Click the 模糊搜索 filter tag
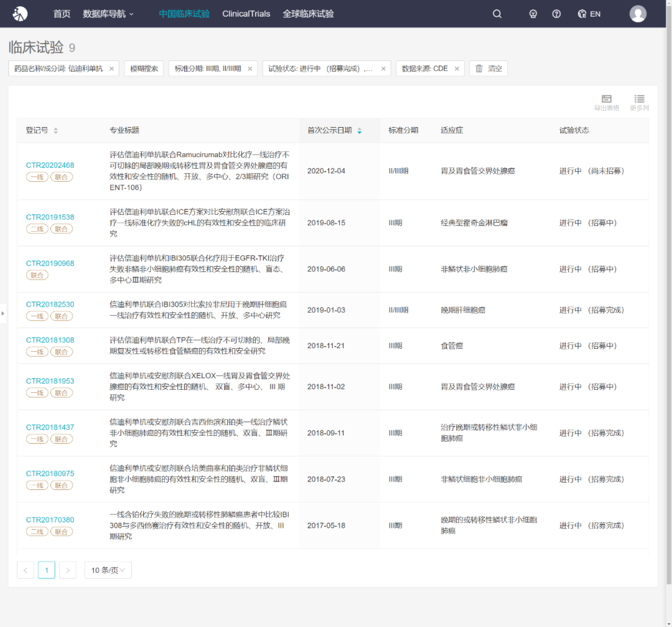672x627 pixels. (144, 68)
